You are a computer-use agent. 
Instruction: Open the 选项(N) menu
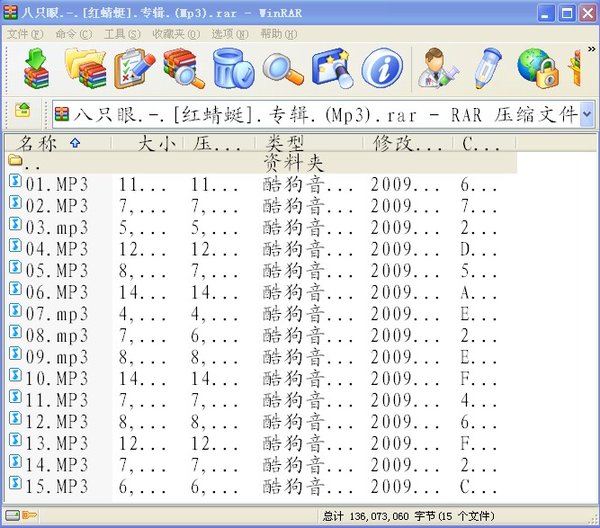pos(230,34)
